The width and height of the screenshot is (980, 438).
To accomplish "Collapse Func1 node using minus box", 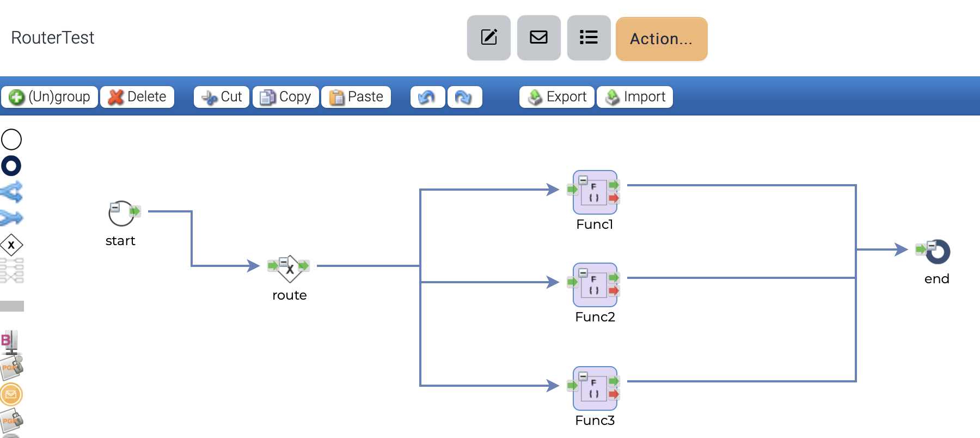I will [x=583, y=180].
